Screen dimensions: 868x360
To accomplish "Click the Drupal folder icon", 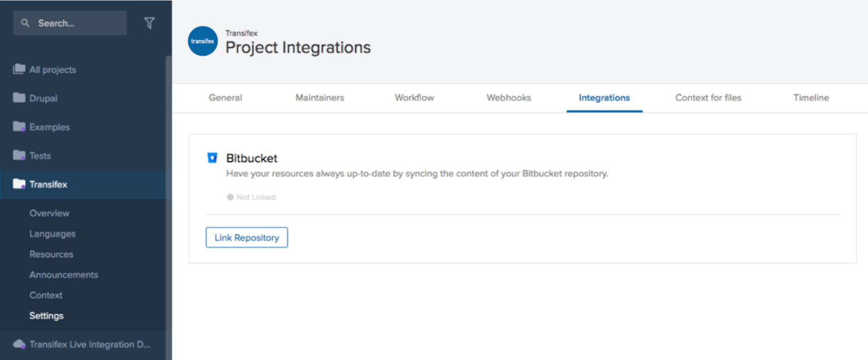I will click(x=19, y=98).
